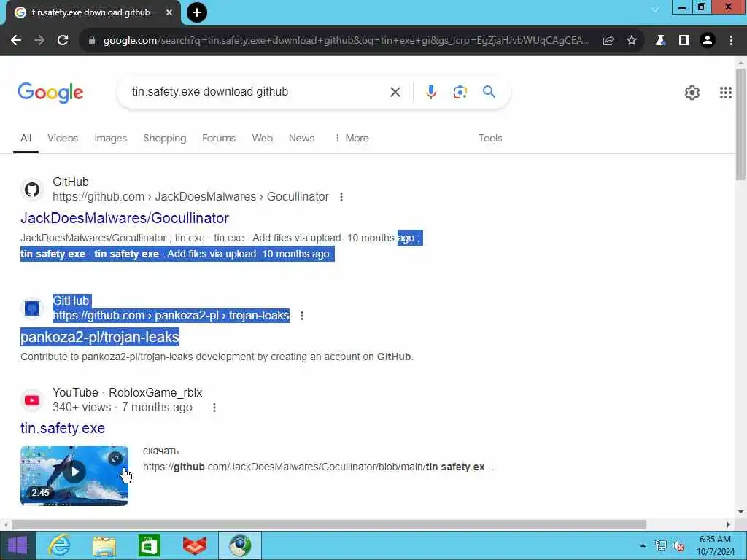The image size is (747, 560).
Task: Open tin.safety.exe YouTube result link
Action: 63,428
